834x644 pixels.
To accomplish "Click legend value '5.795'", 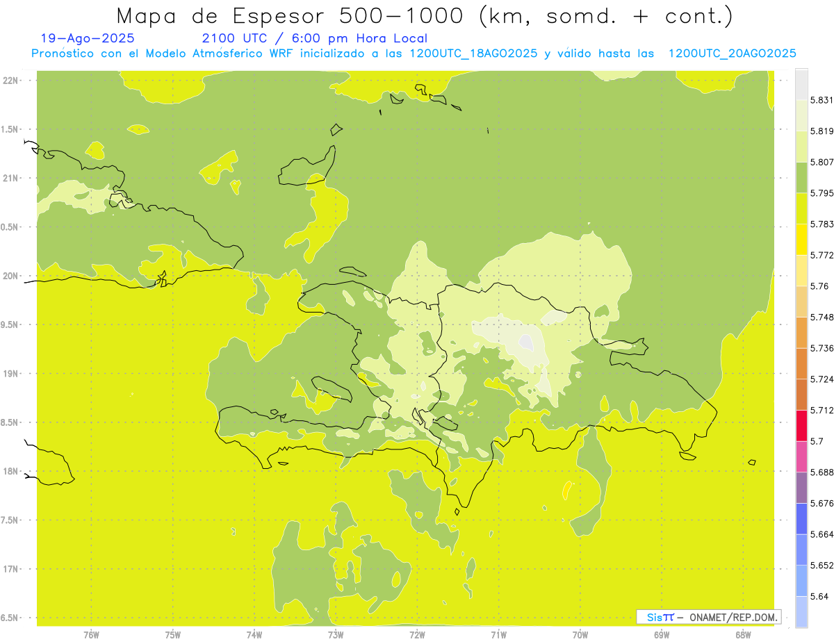I will (821, 193).
